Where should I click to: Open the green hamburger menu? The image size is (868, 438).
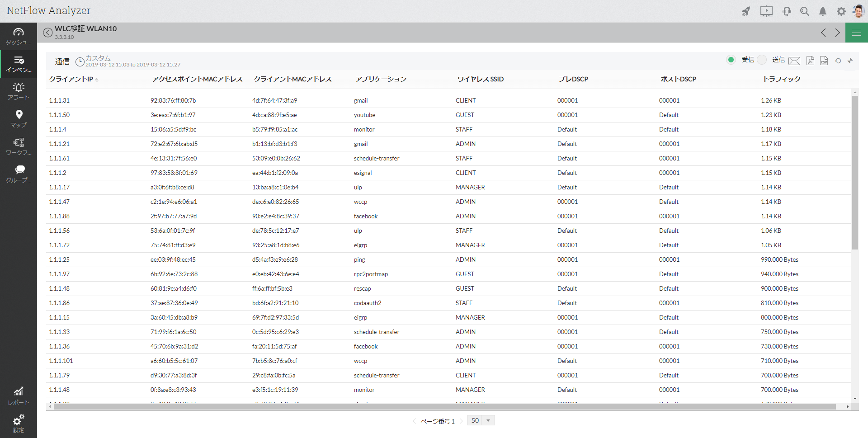click(x=856, y=33)
